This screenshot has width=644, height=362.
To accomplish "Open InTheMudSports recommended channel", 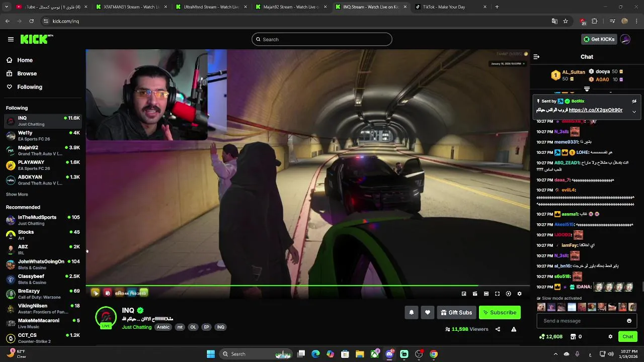I will click(43, 220).
